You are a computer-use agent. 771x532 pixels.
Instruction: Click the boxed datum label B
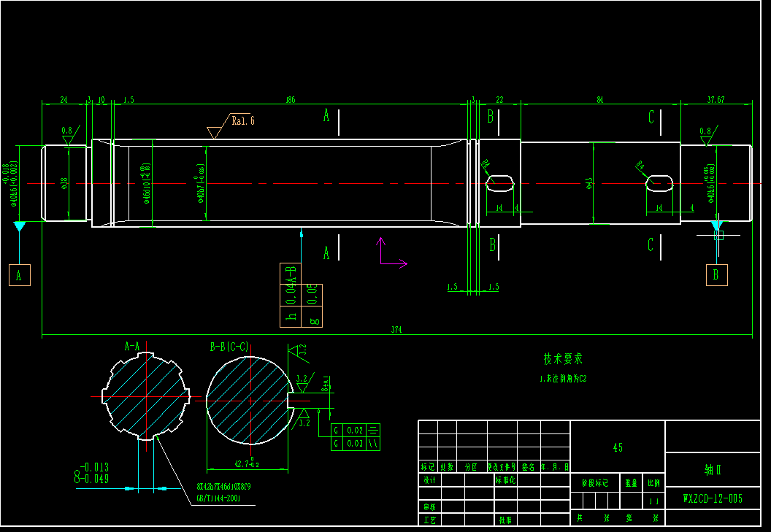(x=716, y=275)
